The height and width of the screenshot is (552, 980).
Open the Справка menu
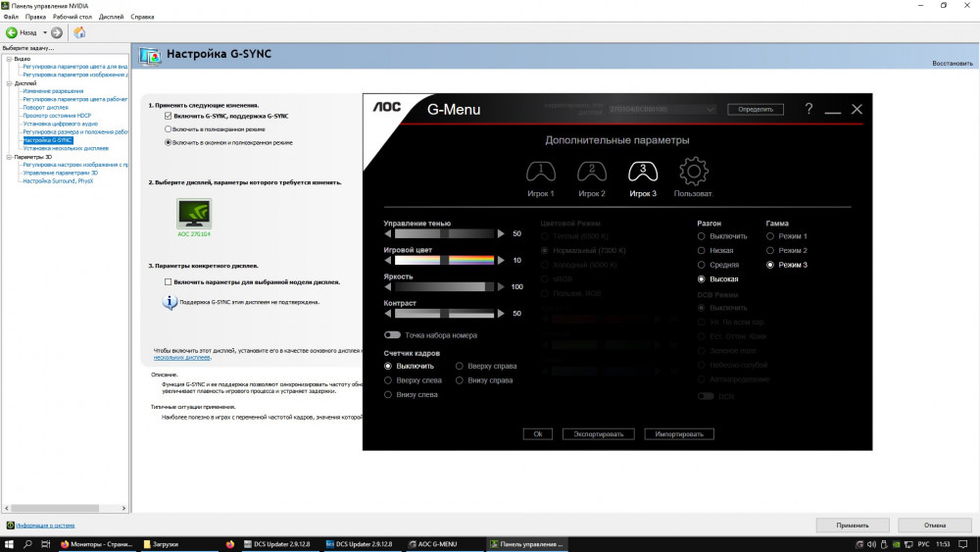(x=142, y=17)
